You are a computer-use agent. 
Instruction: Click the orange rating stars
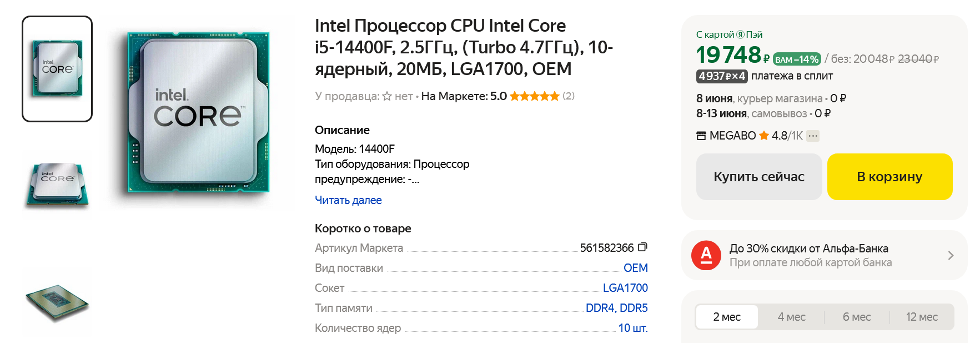[x=534, y=96]
